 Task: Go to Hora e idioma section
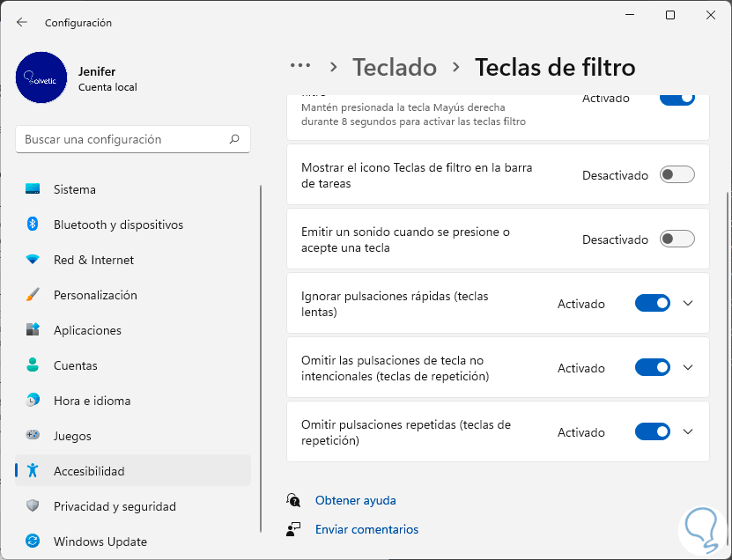92,401
